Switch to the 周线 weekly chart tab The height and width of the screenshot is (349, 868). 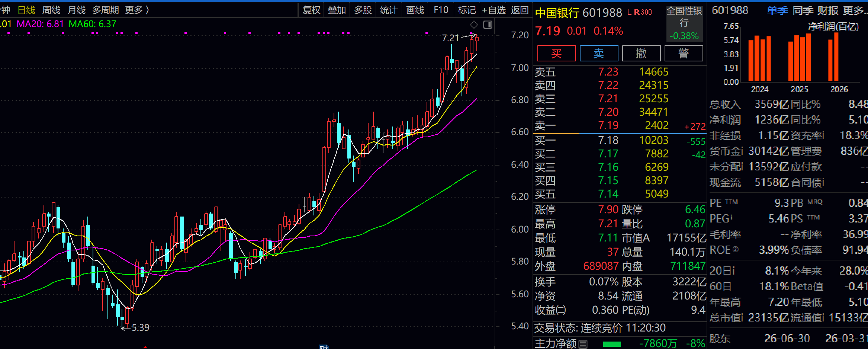pos(51,10)
